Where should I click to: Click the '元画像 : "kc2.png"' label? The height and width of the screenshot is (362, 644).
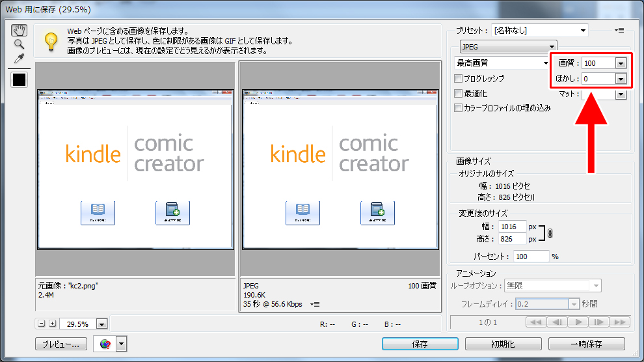68,286
